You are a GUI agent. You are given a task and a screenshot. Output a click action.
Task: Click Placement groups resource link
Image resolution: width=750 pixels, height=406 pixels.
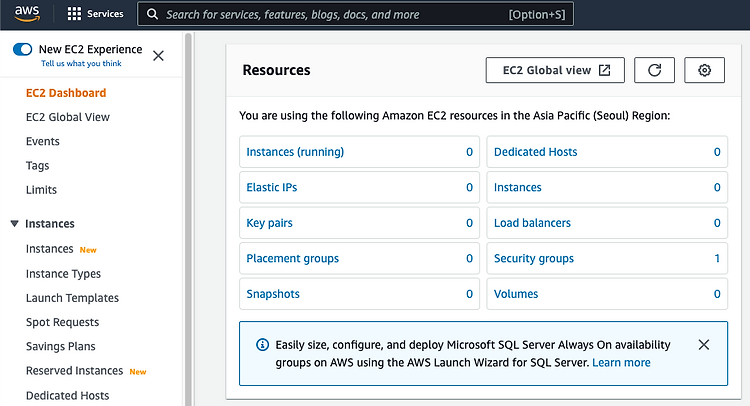(x=292, y=259)
